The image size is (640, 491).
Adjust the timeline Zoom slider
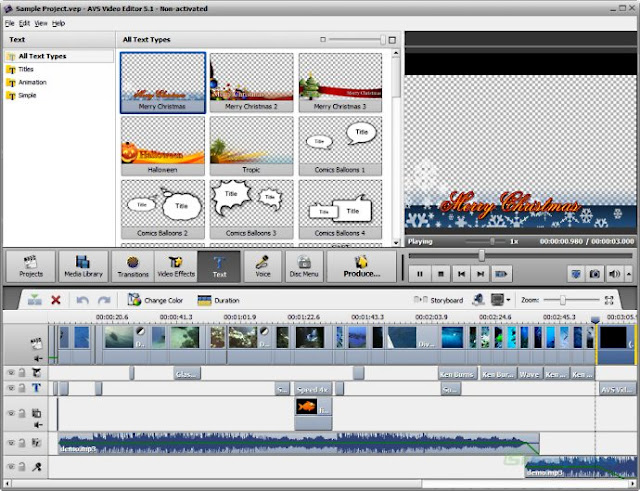point(563,300)
